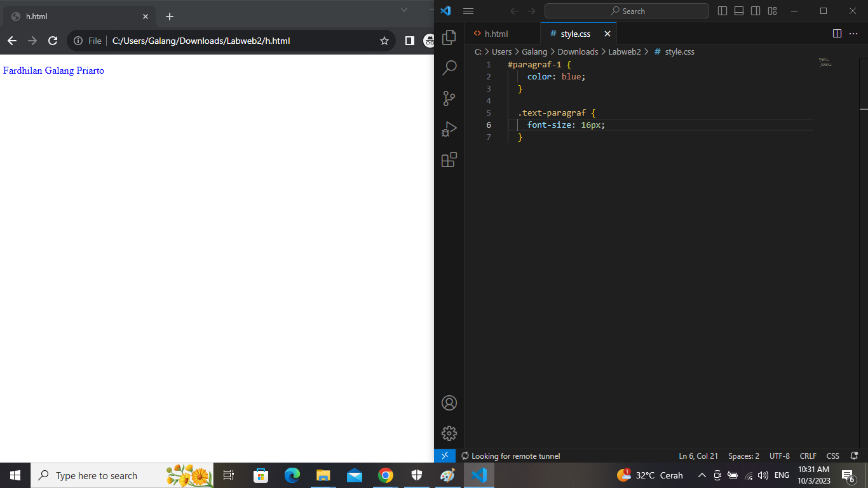This screenshot has height=488, width=868.
Task: Open the notifications bell in status bar
Action: point(854,456)
